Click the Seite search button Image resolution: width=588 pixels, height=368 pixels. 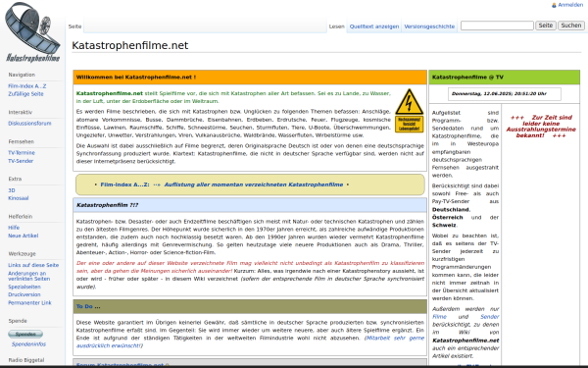point(545,26)
